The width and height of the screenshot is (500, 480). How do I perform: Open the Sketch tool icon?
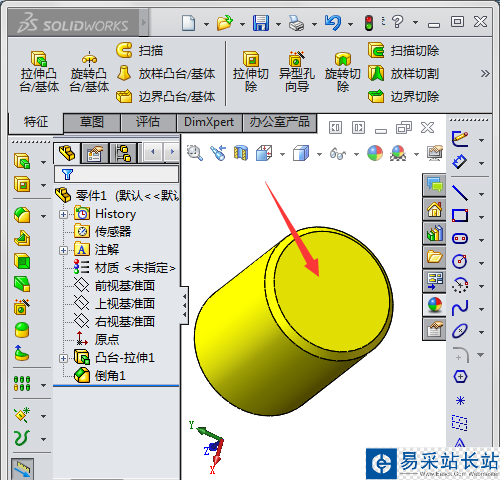(x=460, y=139)
